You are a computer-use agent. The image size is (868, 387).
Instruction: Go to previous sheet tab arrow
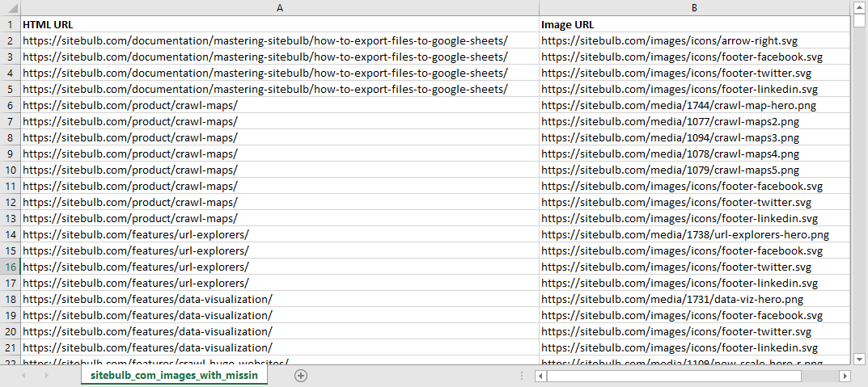click(x=23, y=376)
